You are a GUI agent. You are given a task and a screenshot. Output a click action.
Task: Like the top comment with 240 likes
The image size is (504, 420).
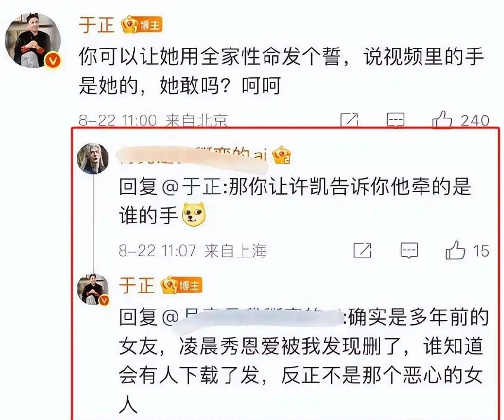point(442,120)
